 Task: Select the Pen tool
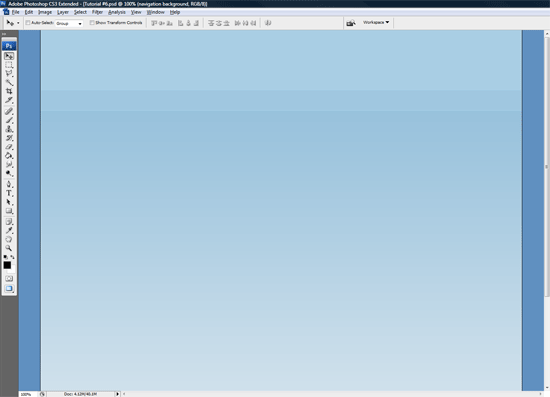9,184
